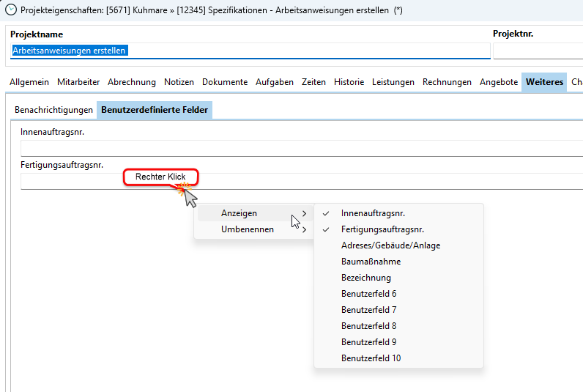
Task: Click into the Innenauftragsnr. text field
Action: [300, 148]
